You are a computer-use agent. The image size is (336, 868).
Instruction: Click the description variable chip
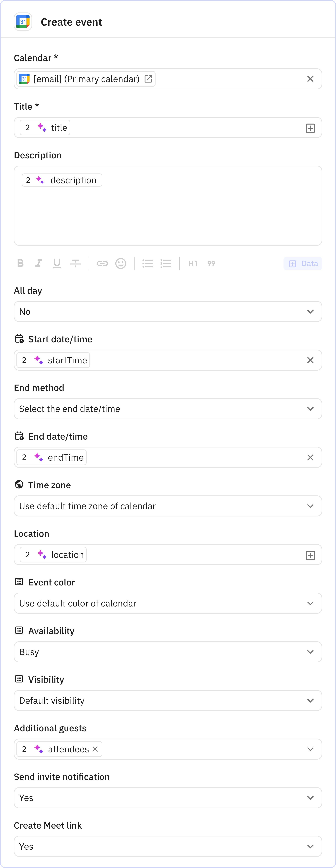pyautogui.click(x=62, y=180)
